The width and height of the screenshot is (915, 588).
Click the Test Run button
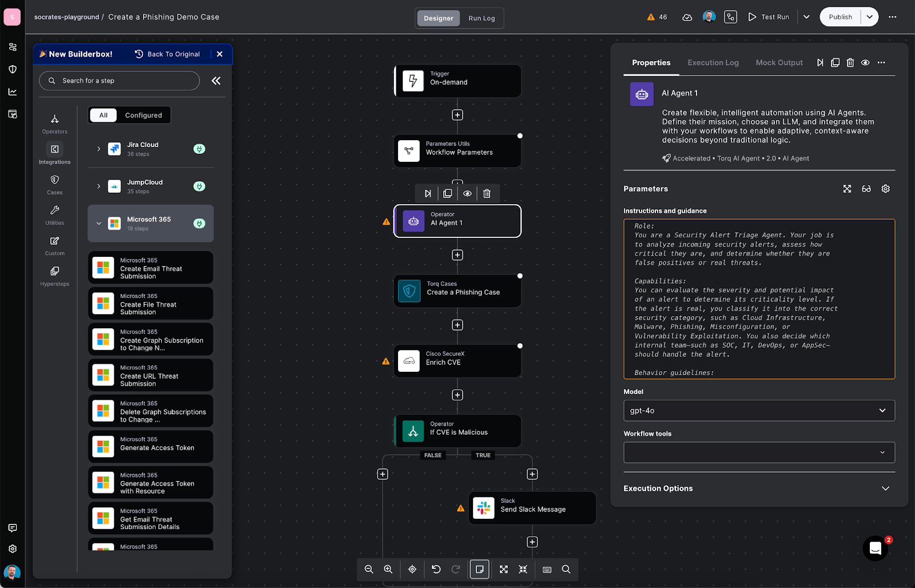point(769,17)
